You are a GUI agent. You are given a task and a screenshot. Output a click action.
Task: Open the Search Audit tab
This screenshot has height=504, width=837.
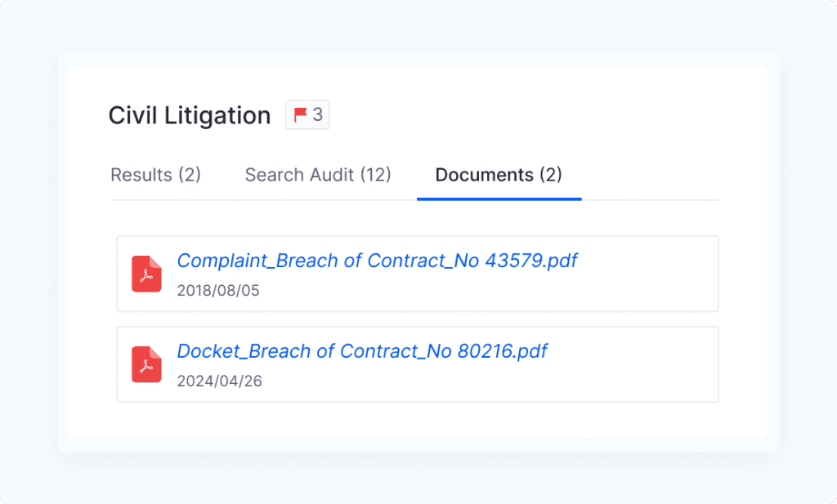point(317,175)
